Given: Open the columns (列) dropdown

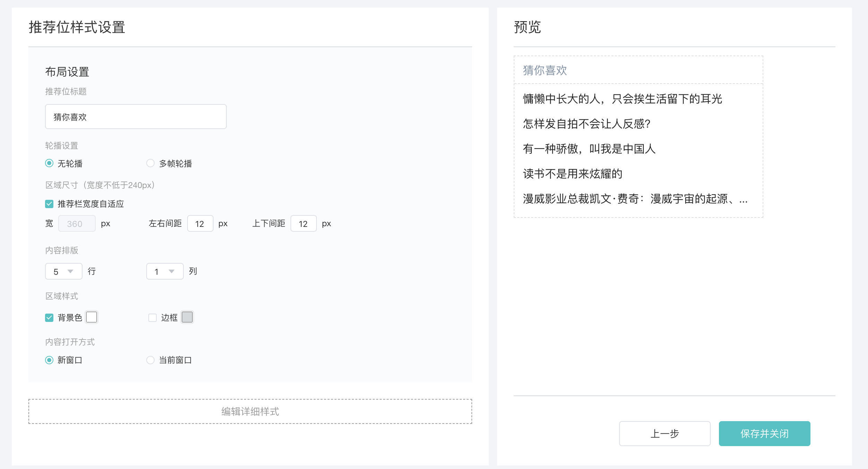Looking at the screenshot, I should pos(165,271).
